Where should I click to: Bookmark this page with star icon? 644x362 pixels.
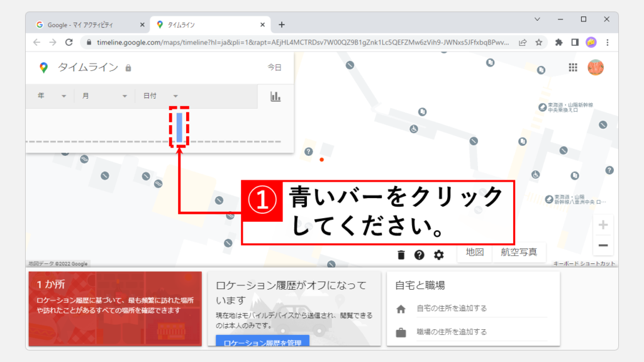pyautogui.click(x=539, y=43)
